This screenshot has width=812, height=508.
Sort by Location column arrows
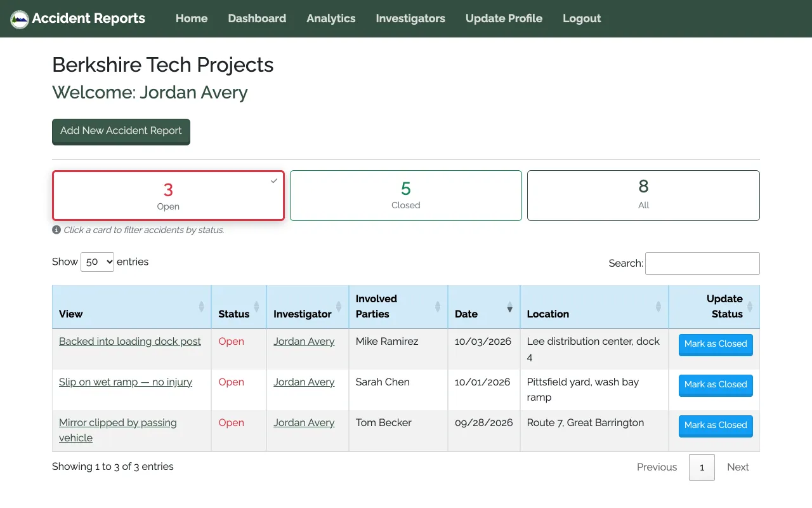658,307
